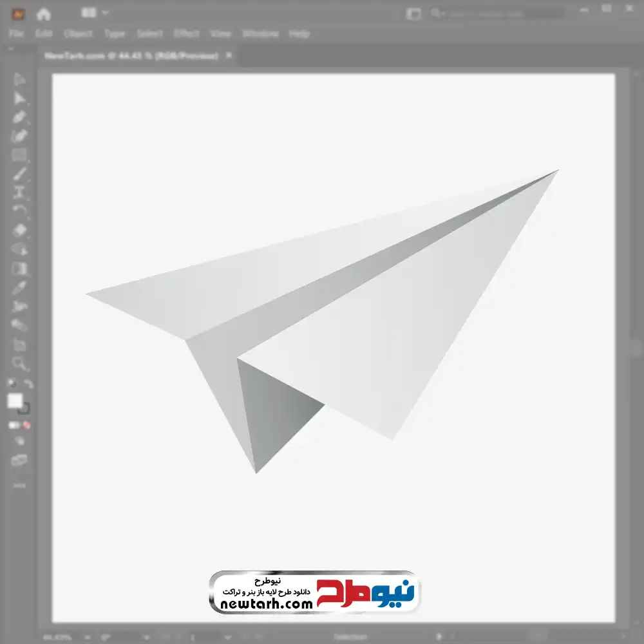Select the Selection tool arrow
This screenshot has width=644, height=644.
19,80
